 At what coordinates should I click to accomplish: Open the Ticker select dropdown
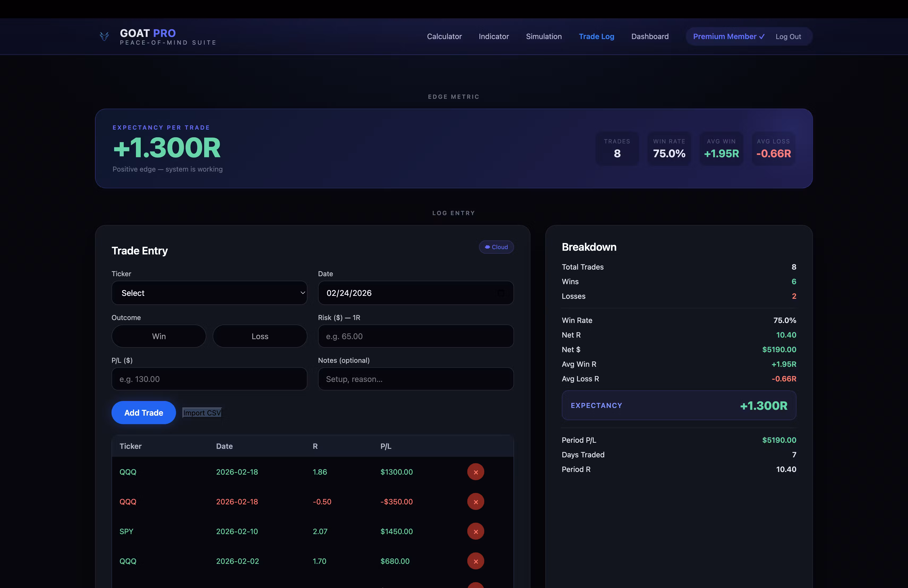(x=209, y=293)
